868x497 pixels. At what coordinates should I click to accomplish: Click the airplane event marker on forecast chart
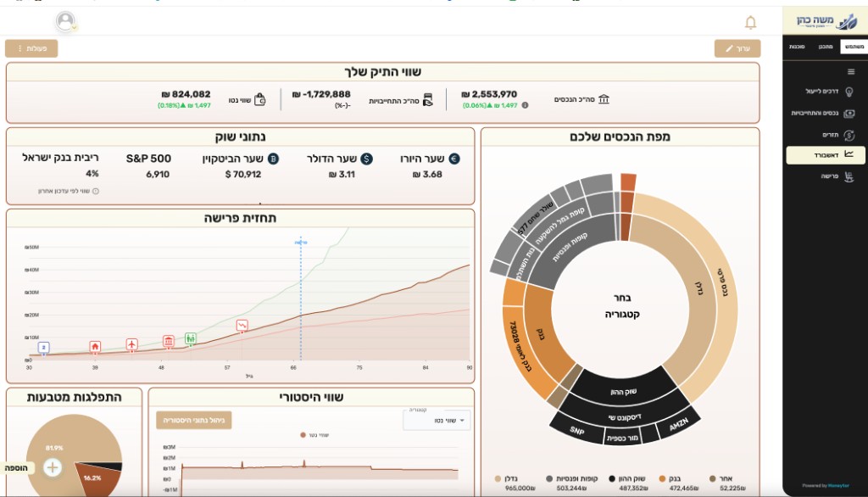pos(131,344)
